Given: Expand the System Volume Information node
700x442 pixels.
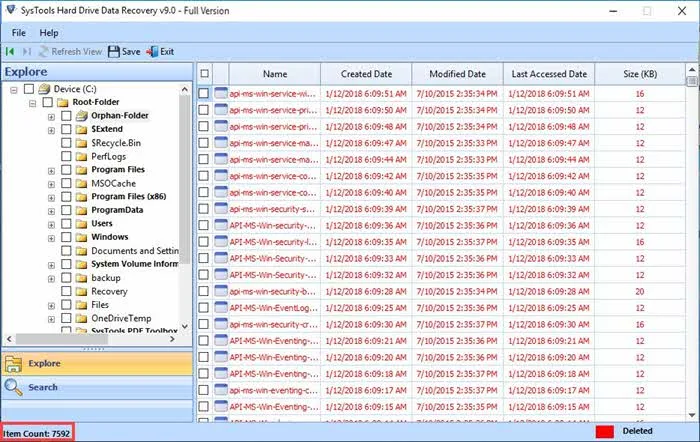Looking at the screenshot, I should (51, 265).
